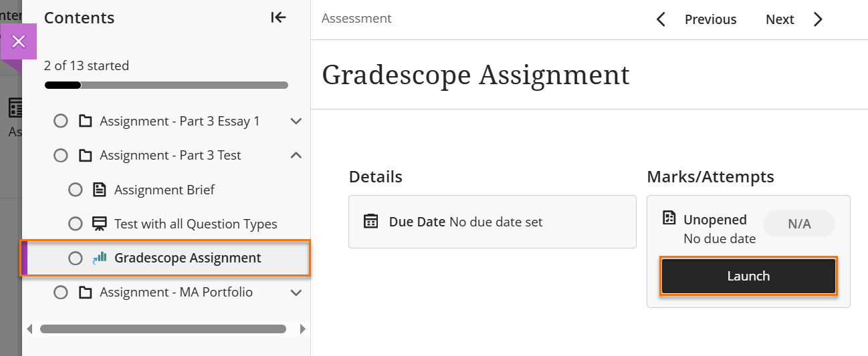Close the panel using purple X button
868x356 pixels.
pos(19,41)
